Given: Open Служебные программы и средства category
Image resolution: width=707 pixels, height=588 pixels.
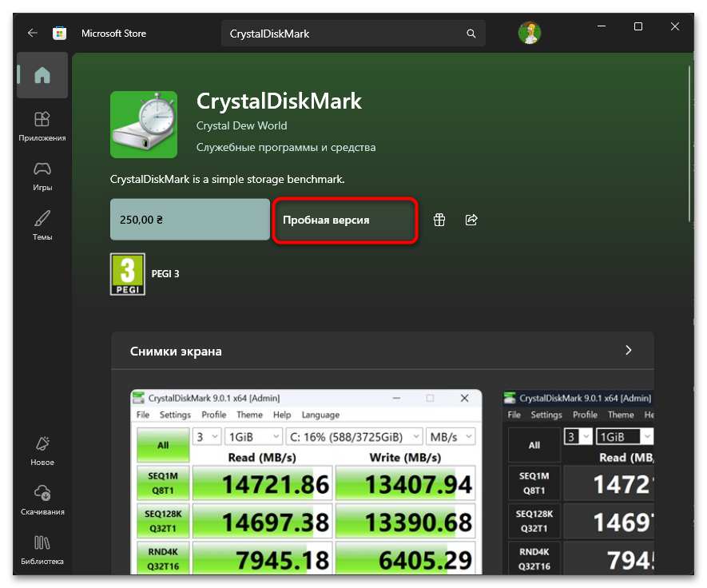Looking at the screenshot, I should pos(286,148).
